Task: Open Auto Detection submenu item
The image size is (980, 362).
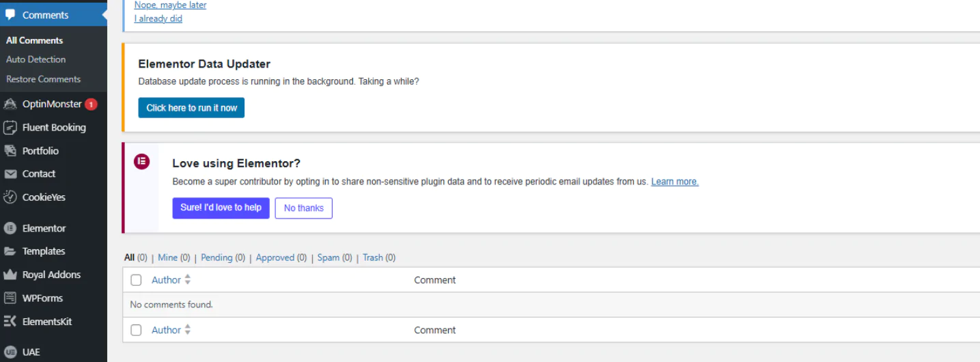Action: [36, 59]
